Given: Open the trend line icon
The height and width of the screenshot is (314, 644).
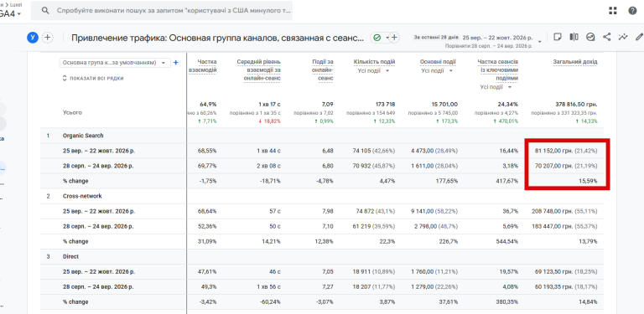Looking at the screenshot, I should (x=623, y=37).
